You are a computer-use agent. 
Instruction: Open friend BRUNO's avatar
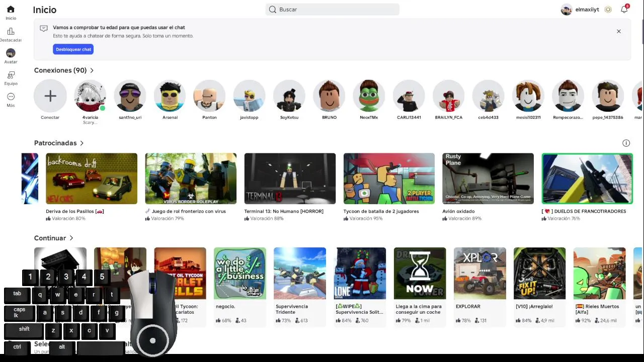pyautogui.click(x=329, y=96)
